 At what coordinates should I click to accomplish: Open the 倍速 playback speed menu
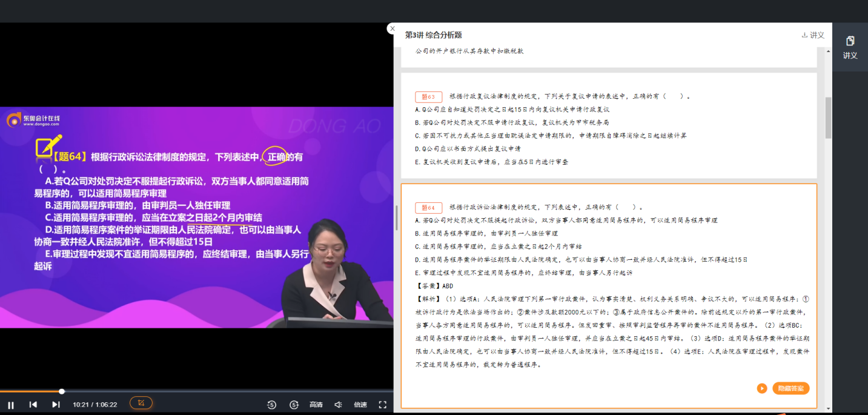(x=360, y=404)
